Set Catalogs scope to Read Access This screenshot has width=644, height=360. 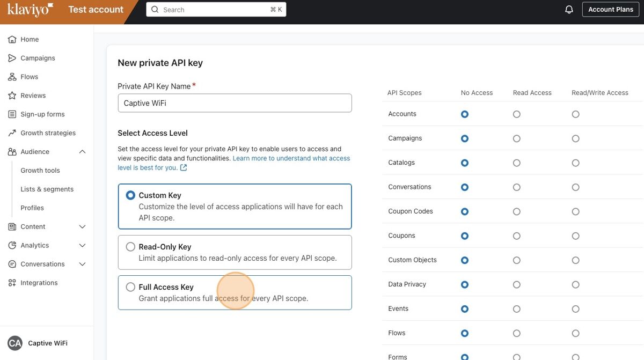(517, 163)
